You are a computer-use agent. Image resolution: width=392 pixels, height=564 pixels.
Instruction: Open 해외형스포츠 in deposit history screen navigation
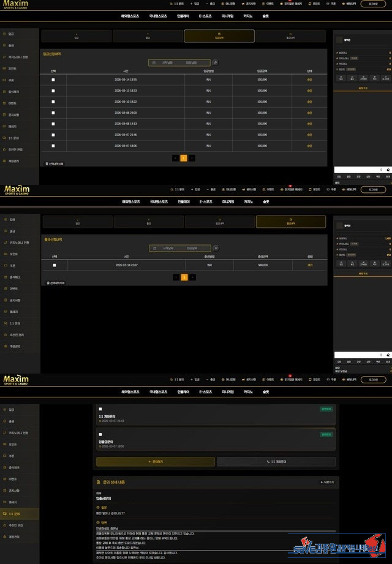(130, 16)
